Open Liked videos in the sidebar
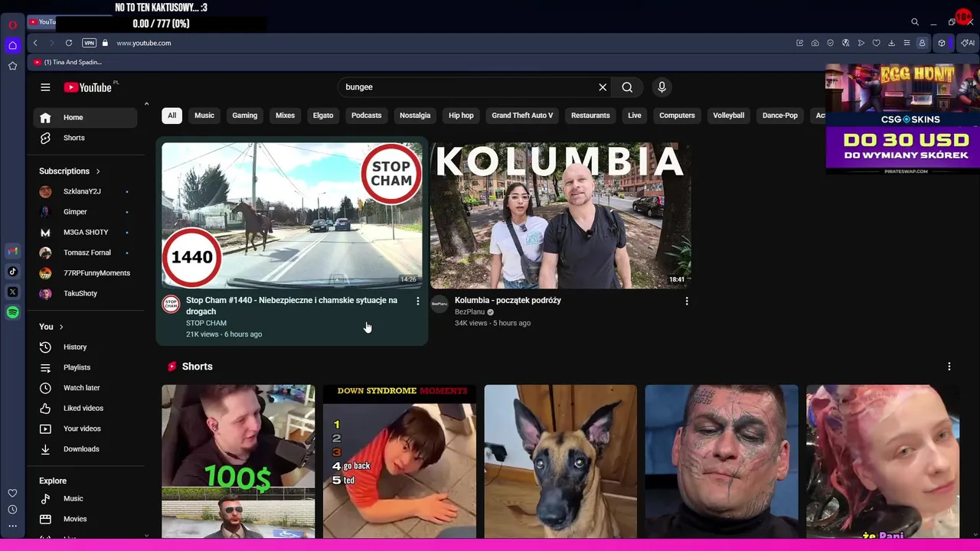Image resolution: width=980 pixels, height=551 pixels. click(85, 409)
